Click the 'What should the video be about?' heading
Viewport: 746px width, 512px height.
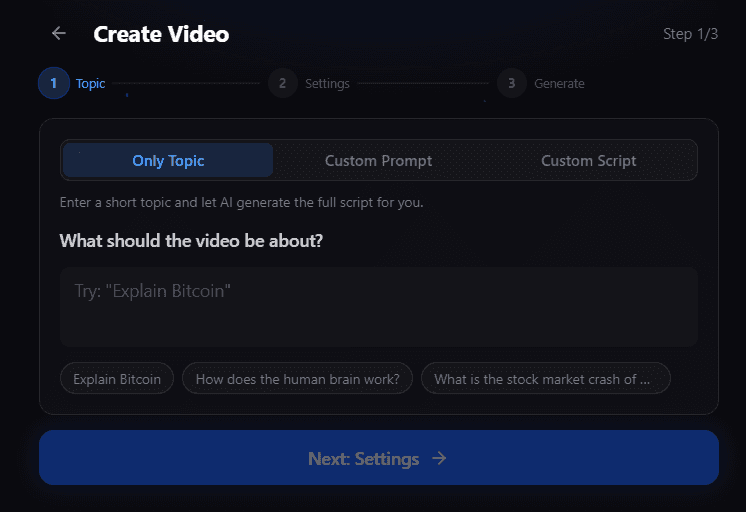[191, 241]
